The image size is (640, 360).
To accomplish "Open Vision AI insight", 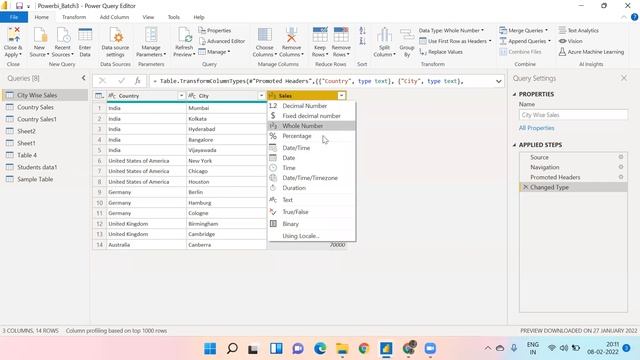I will point(570,41).
